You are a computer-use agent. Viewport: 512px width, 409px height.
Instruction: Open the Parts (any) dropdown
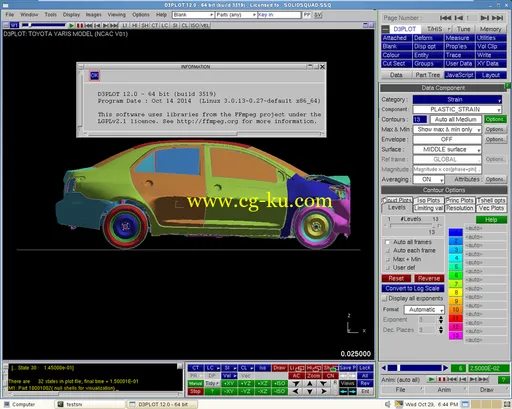tap(236, 15)
